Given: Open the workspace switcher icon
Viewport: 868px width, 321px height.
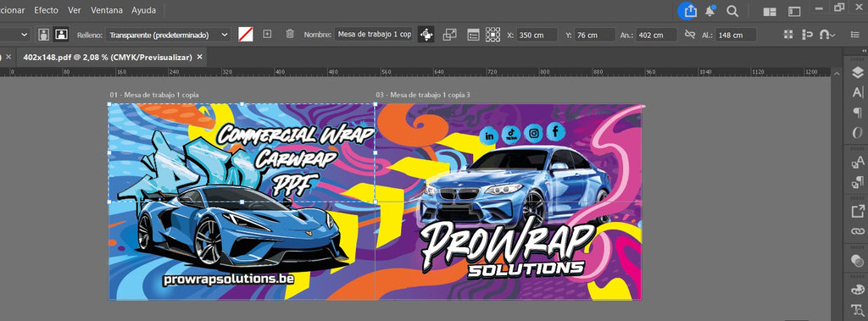Looking at the screenshot, I should 794,11.
